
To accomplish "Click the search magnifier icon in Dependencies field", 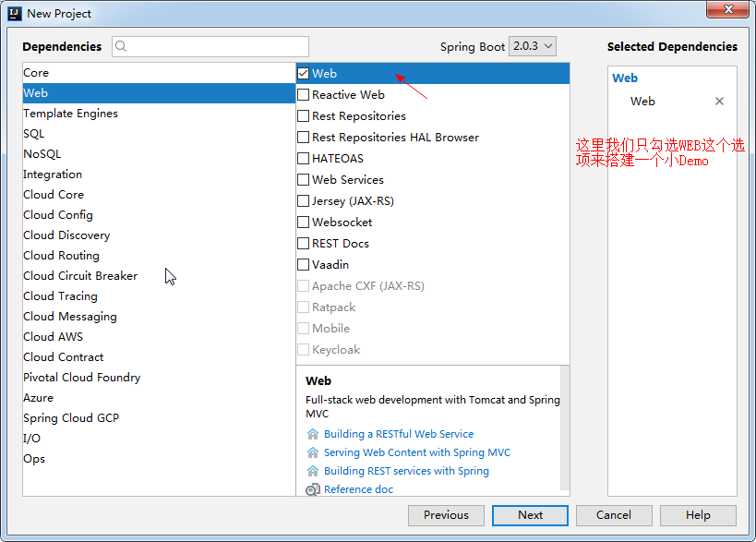I will pyautogui.click(x=121, y=46).
